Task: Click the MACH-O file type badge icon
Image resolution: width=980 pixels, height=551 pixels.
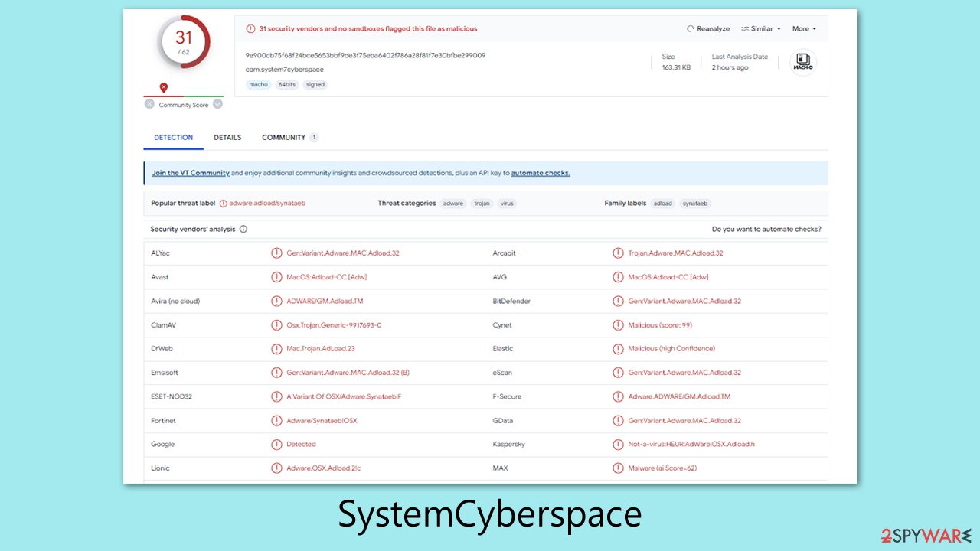Action: 802,62
